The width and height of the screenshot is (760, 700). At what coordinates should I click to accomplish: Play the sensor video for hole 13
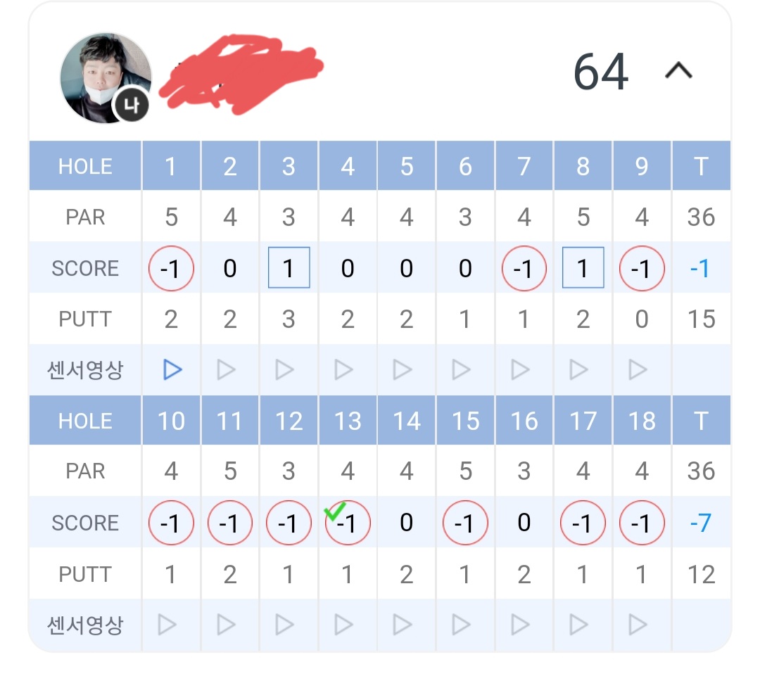344,624
